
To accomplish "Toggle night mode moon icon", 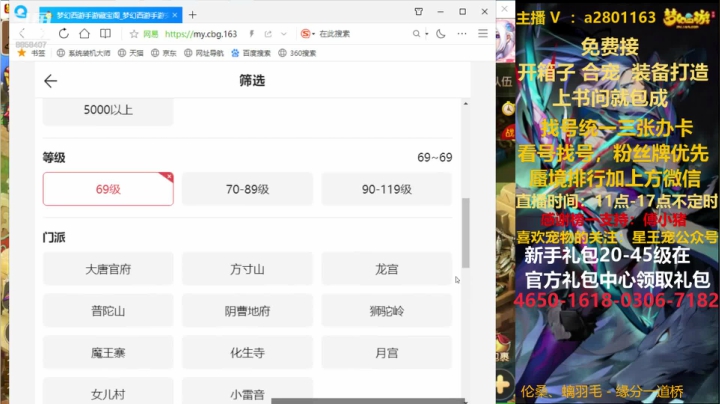I will pyautogui.click(x=441, y=34).
